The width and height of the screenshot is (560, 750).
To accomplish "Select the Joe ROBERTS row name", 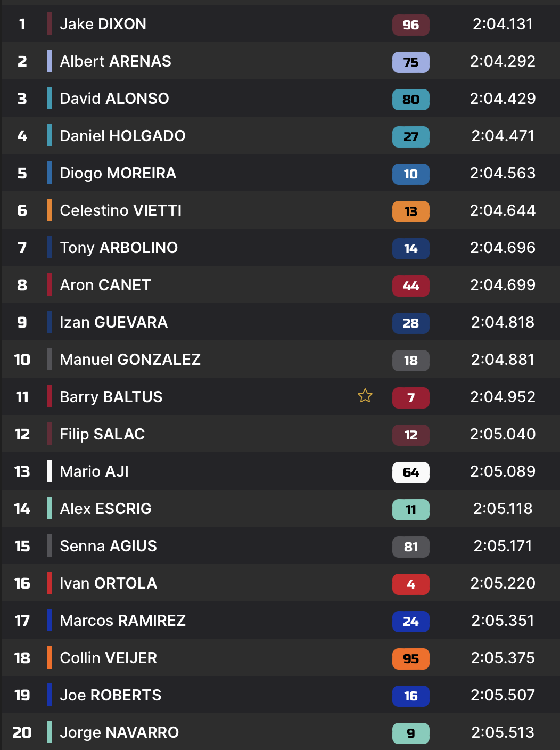I will pyautogui.click(x=110, y=695).
